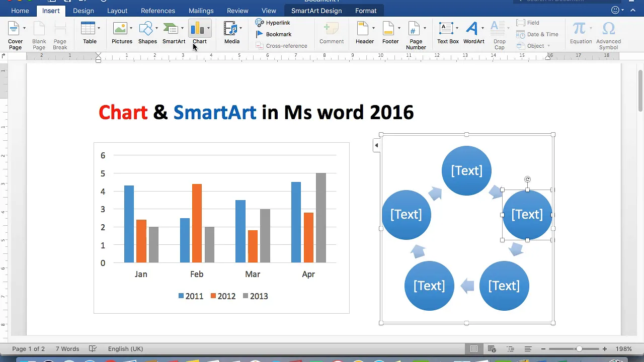The width and height of the screenshot is (644, 362).
Task: Click the zoom slider handle
Action: [580, 349]
